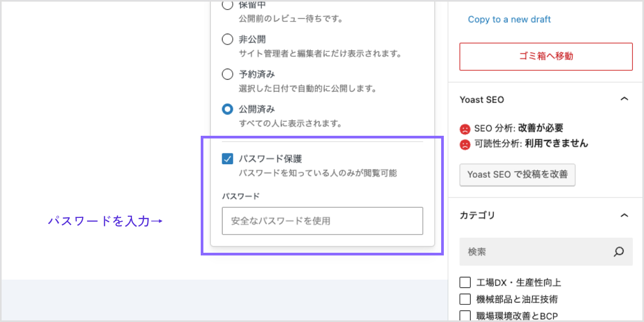Click the Yoast SEO で投稿を改善 button
Image resolution: width=644 pixels, height=322 pixels.
[x=517, y=175]
